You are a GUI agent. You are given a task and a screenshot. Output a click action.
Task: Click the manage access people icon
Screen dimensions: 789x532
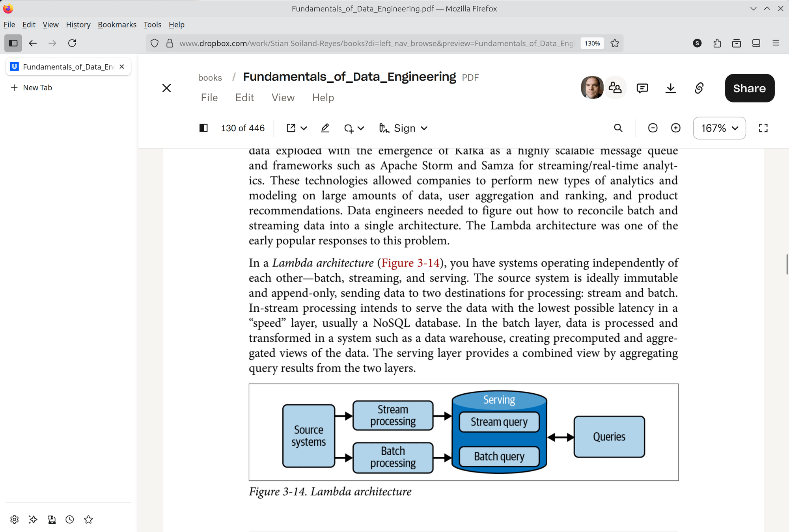(615, 88)
